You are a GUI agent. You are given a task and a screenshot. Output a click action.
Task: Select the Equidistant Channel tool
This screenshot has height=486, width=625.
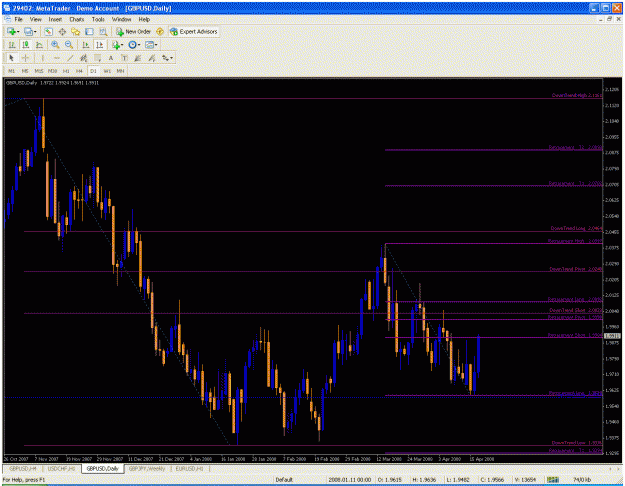point(83,58)
